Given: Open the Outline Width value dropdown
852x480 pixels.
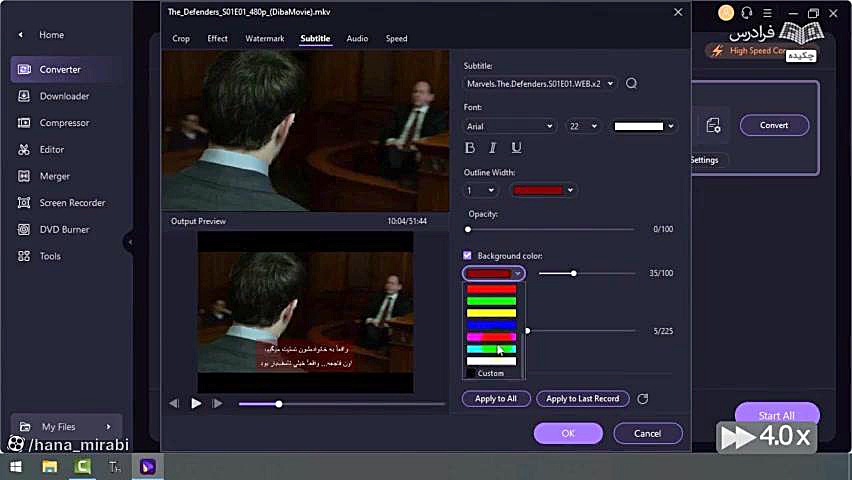Looking at the screenshot, I should 480,190.
